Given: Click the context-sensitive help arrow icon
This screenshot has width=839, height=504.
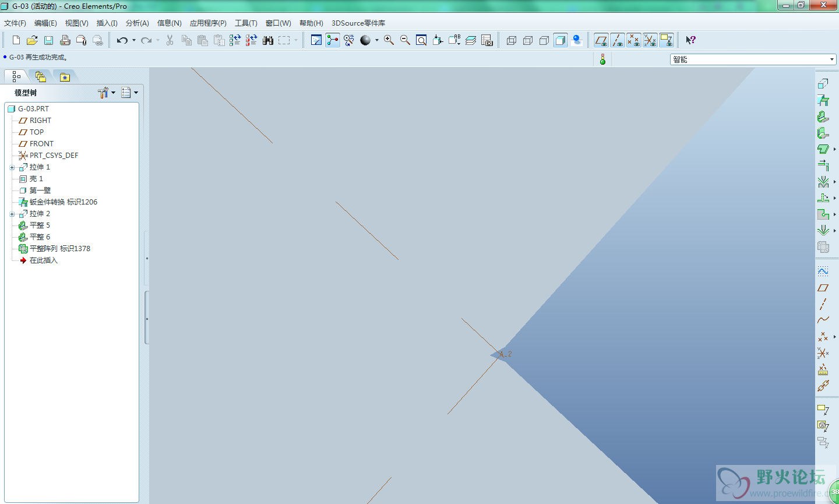Looking at the screenshot, I should [x=690, y=40].
